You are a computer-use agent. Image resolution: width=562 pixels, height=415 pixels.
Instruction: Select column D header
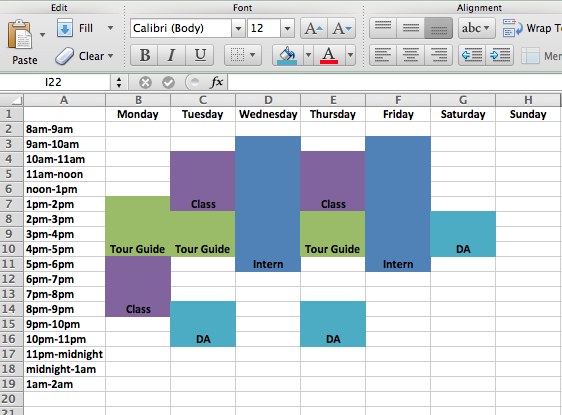coord(268,100)
